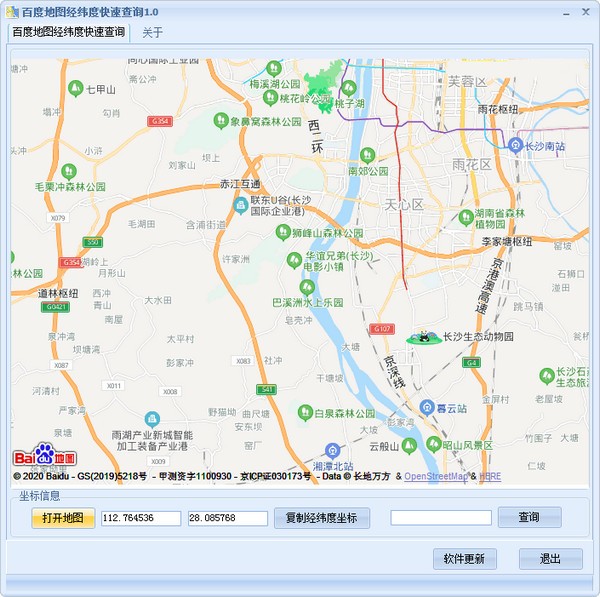The image size is (600, 597).
Task: Click the 雨花枢纽 label
Action: (498, 109)
